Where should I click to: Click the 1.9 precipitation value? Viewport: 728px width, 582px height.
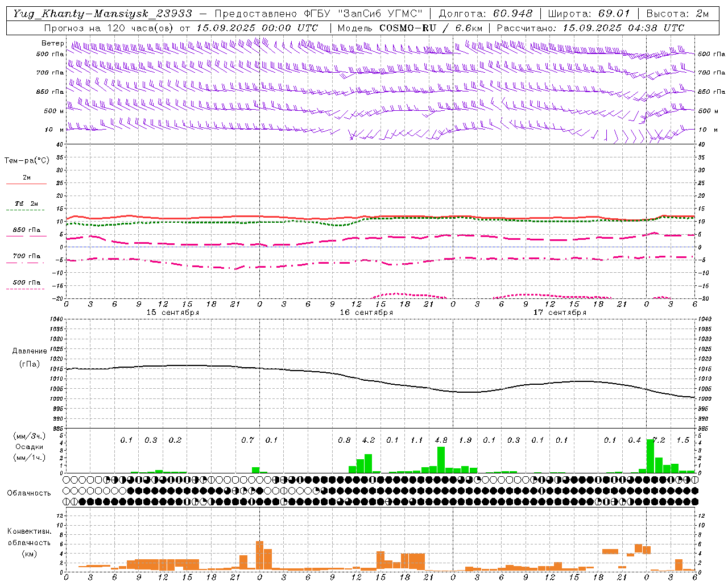465,440
